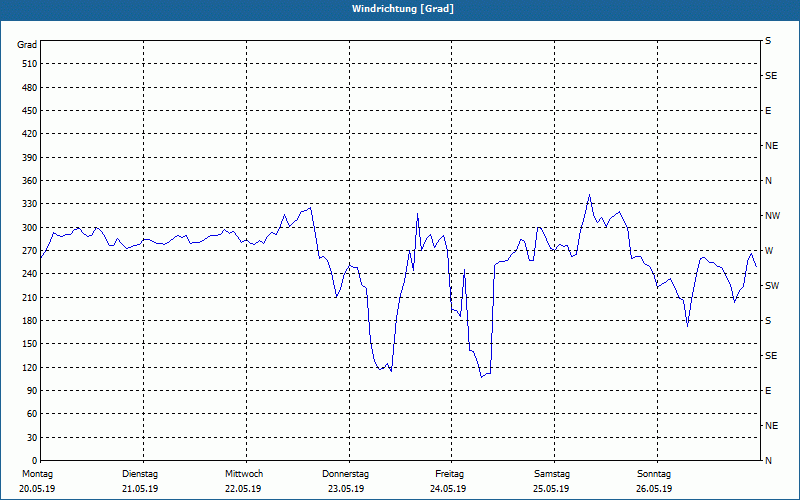Click the 270 degree axis label
This screenshot has width=800, height=500.
click(30, 251)
